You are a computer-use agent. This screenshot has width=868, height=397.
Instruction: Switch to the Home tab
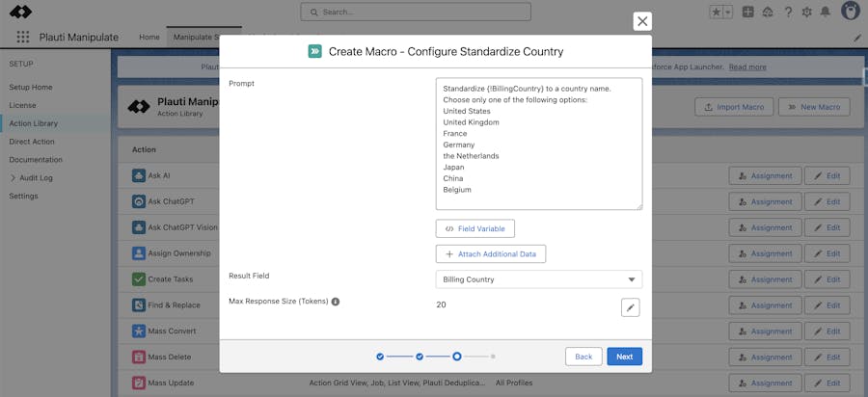[x=149, y=37]
